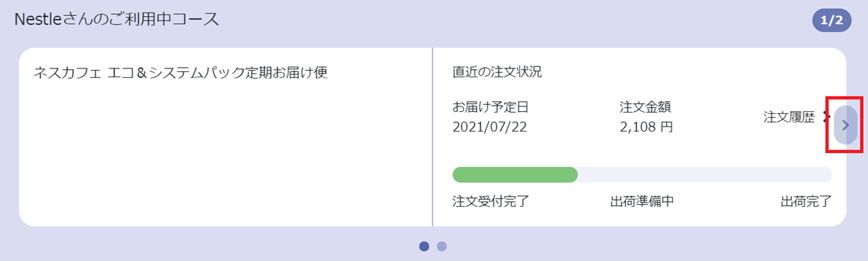Image resolution: width=868 pixels, height=261 pixels.
Task: Click the 出荷完了 status label
Action: (806, 201)
